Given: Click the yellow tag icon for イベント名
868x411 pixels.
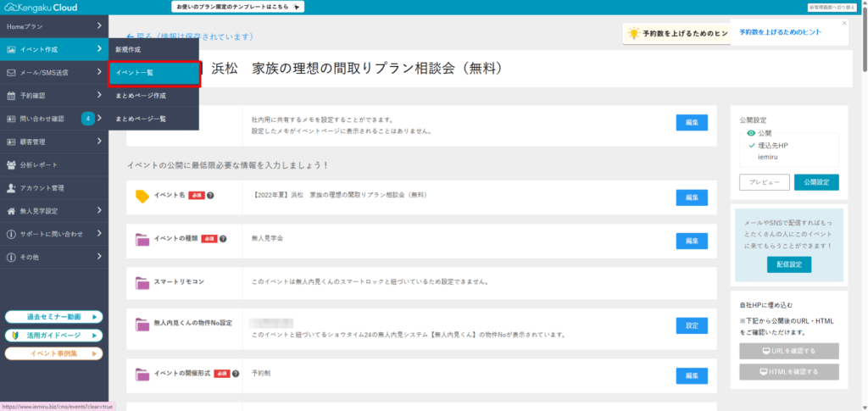Looking at the screenshot, I should coord(142,197).
